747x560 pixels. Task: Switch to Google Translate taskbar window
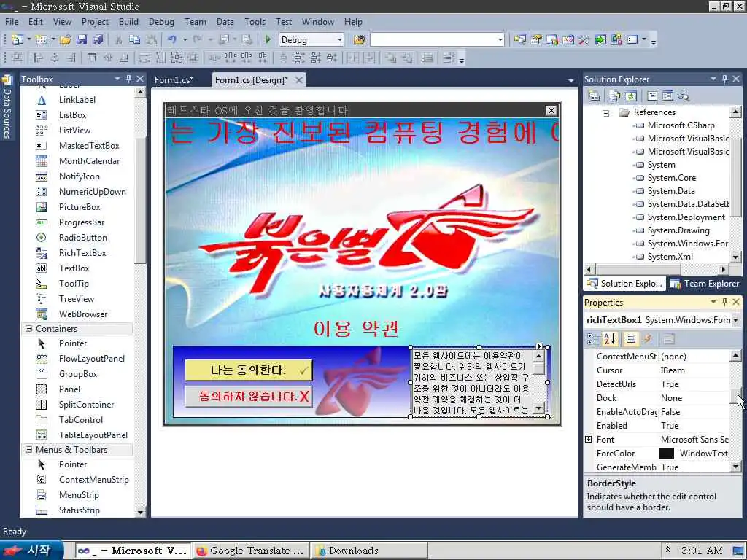pyautogui.click(x=251, y=551)
